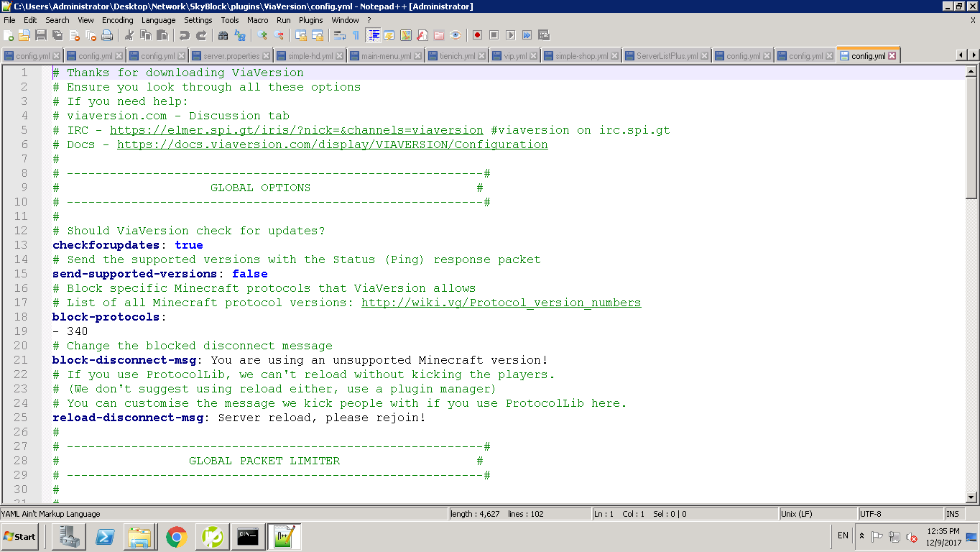The height and width of the screenshot is (552, 980).
Task: Open the command prompt taskbar icon
Action: pyautogui.click(x=248, y=537)
